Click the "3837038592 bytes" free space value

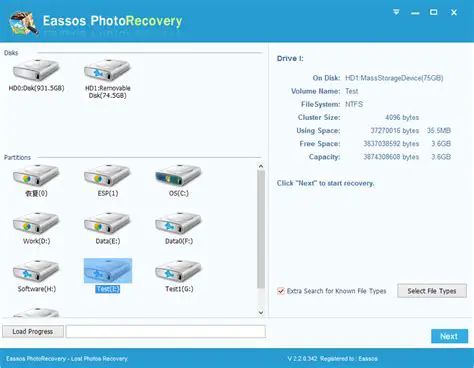(x=391, y=144)
